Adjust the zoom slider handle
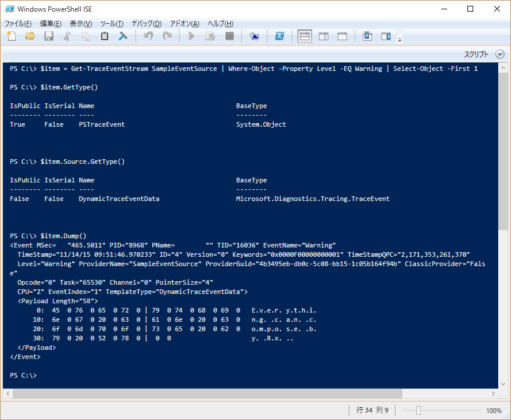511x420 pixels. click(419, 411)
